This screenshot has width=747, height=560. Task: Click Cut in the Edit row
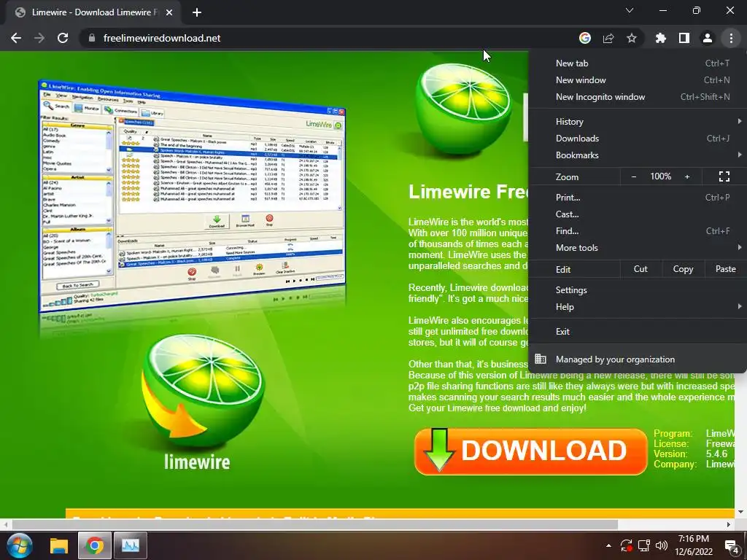click(x=640, y=269)
